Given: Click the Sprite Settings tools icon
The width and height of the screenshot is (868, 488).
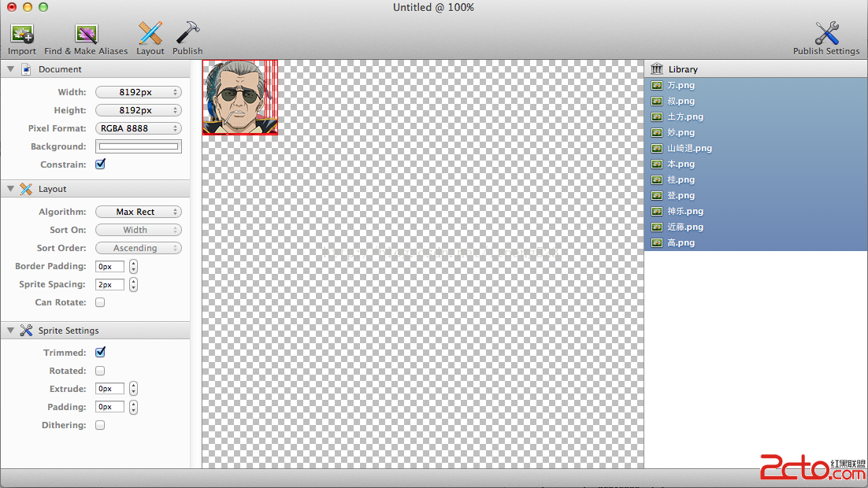Looking at the screenshot, I should [26, 331].
